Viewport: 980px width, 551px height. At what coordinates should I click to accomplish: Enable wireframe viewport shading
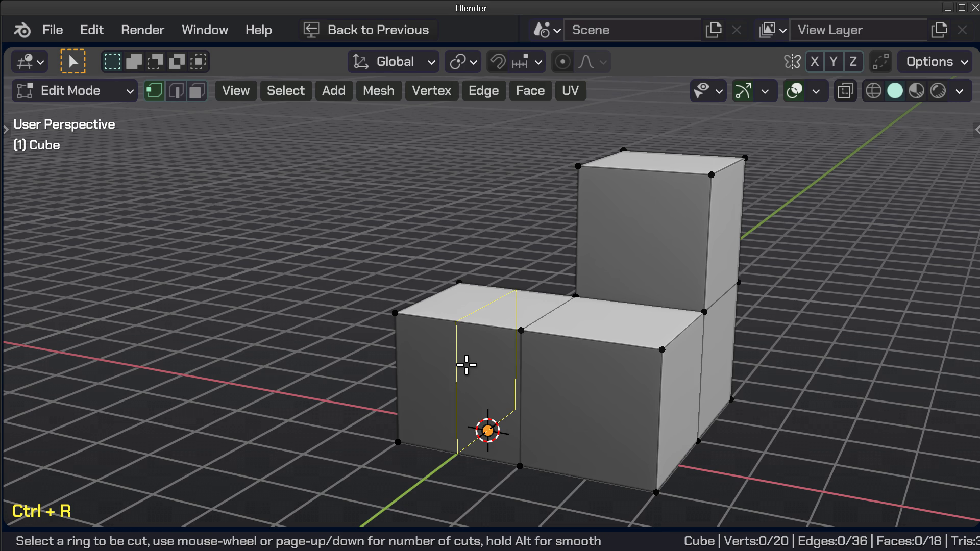tap(873, 91)
